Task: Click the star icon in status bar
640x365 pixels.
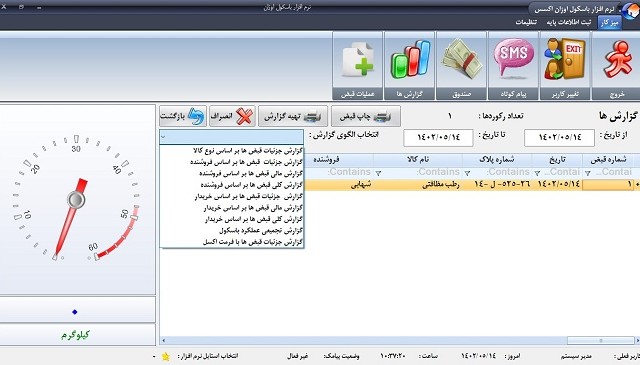Action: [165, 356]
